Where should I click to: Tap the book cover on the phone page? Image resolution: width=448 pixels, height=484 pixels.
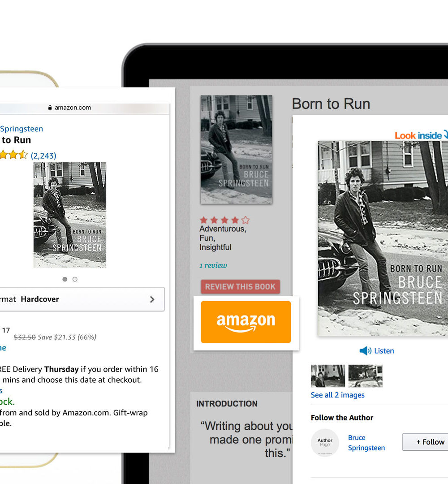tap(70, 215)
